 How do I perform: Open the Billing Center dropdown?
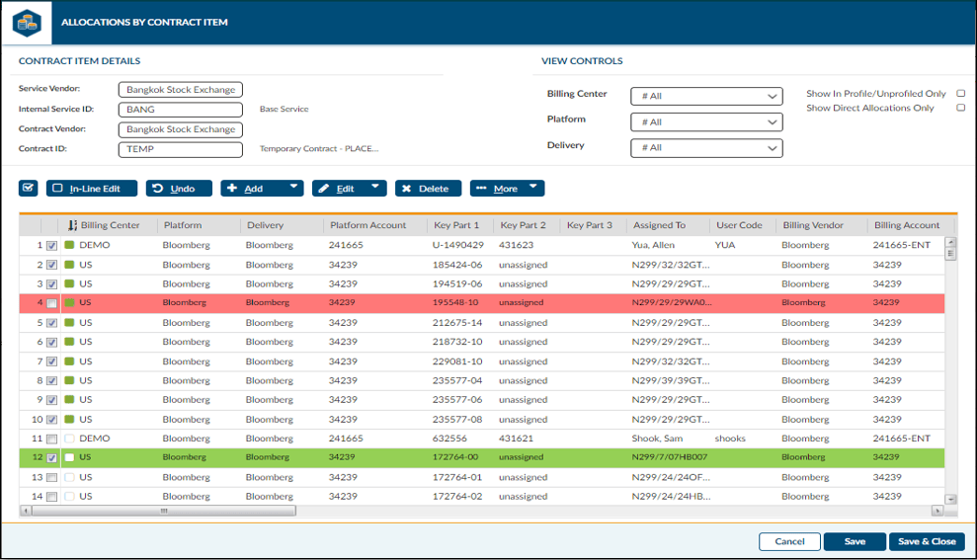706,96
